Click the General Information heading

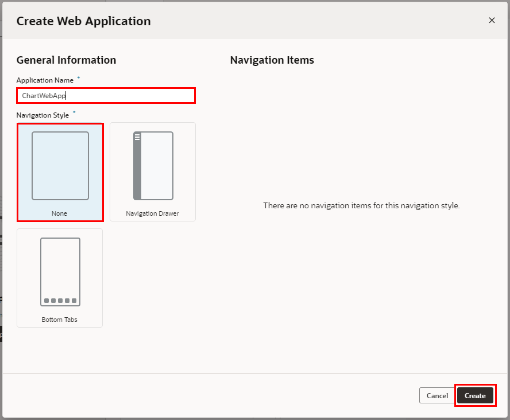66,60
